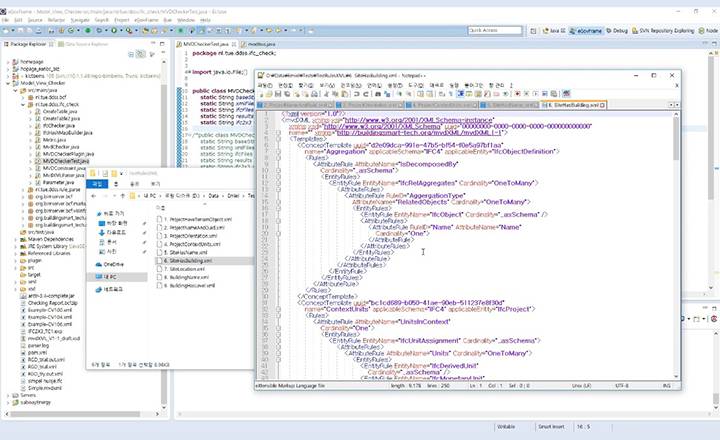Open the SVN Repository Exploring perspective
720x440 pixels.
pyautogui.click(x=665, y=30)
